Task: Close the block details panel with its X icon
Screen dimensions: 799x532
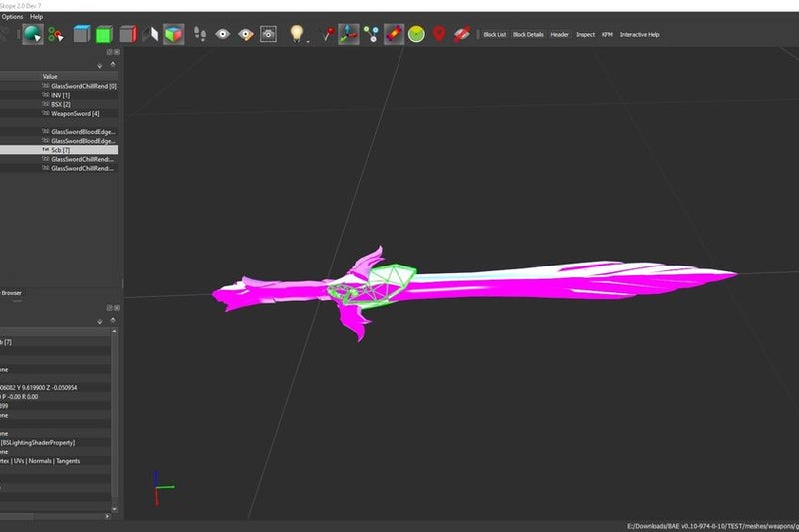Action: [x=117, y=308]
